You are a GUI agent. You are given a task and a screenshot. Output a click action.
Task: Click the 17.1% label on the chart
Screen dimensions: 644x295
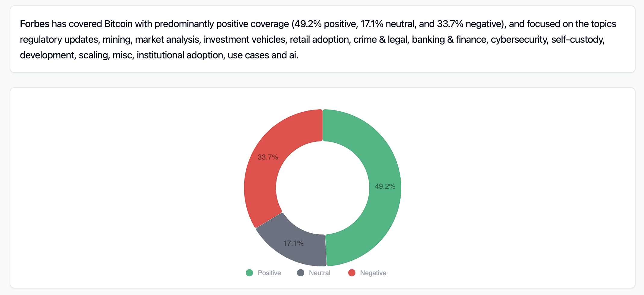[293, 243]
